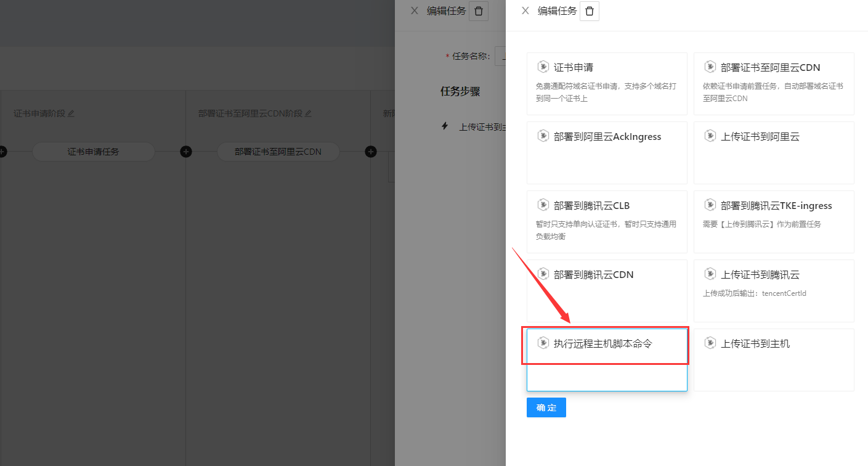Click the plugin icon on 上传证书到主机 card
The image size is (868, 466).
[710, 343]
